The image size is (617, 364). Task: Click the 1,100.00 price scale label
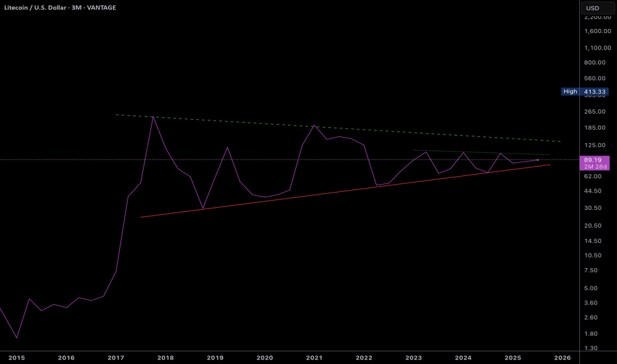click(x=597, y=48)
